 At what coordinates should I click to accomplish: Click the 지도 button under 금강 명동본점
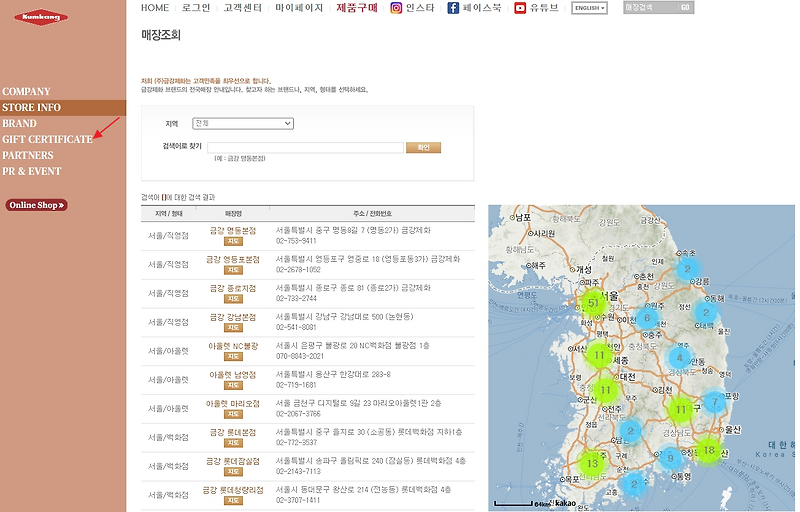[x=233, y=241]
